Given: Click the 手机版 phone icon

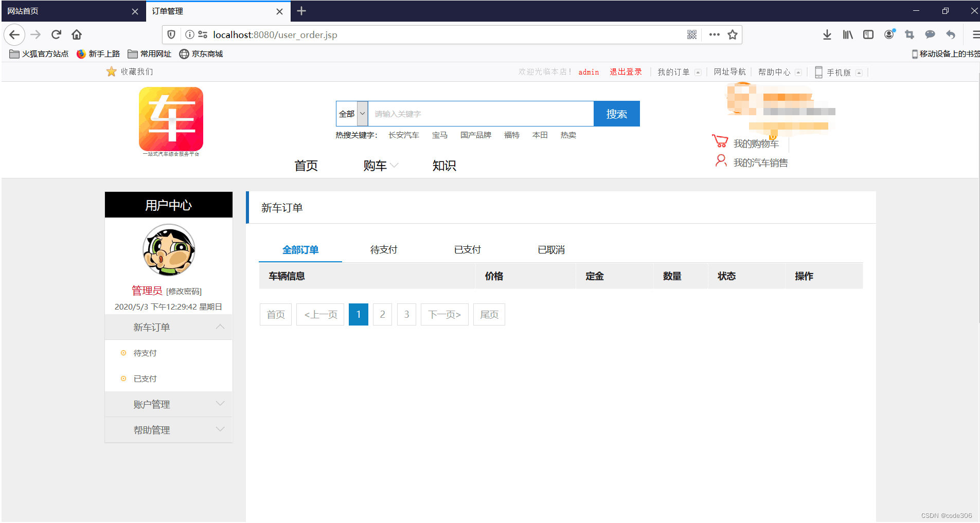Looking at the screenshot, I should tap(818, 73).
